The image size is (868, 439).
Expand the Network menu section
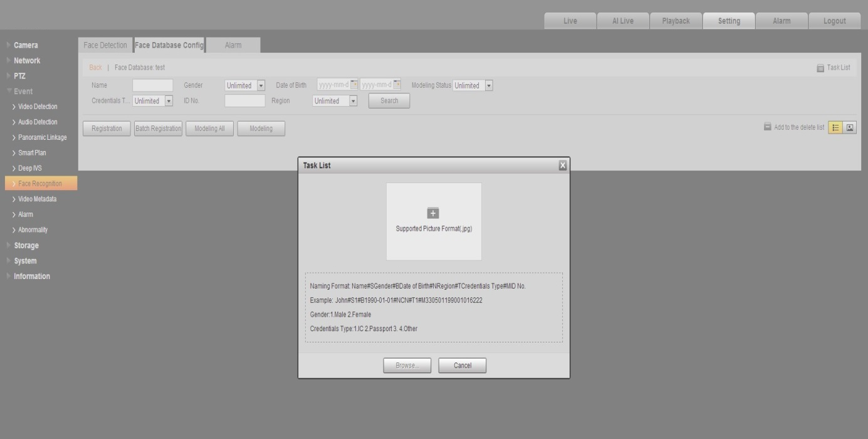pyautogui.click(x=27, y=61)
